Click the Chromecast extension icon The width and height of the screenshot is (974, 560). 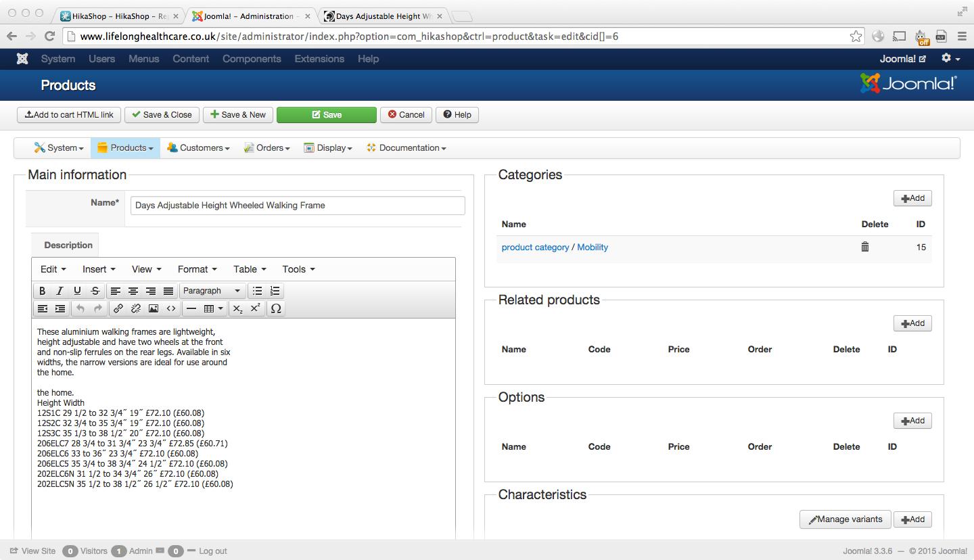click(899, 37)
